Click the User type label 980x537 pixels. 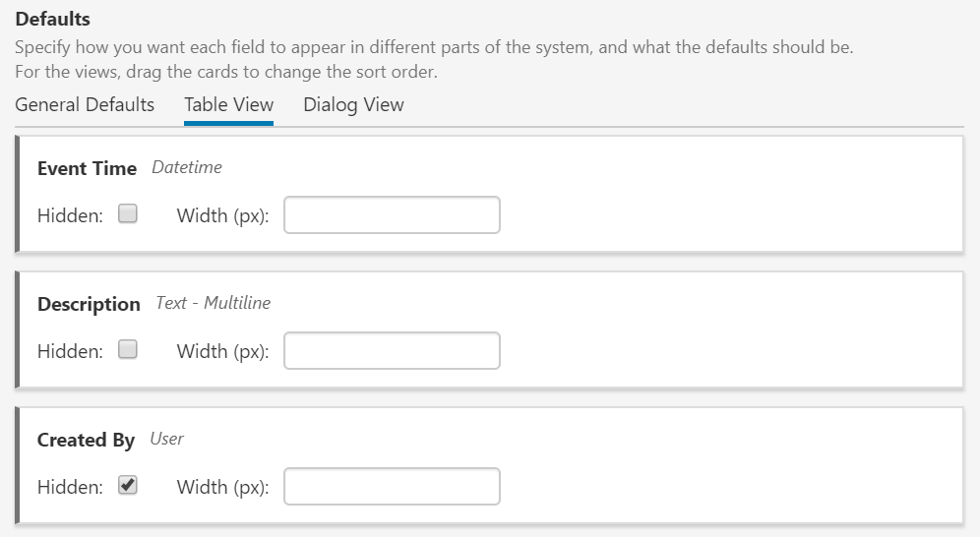[166, 439]
